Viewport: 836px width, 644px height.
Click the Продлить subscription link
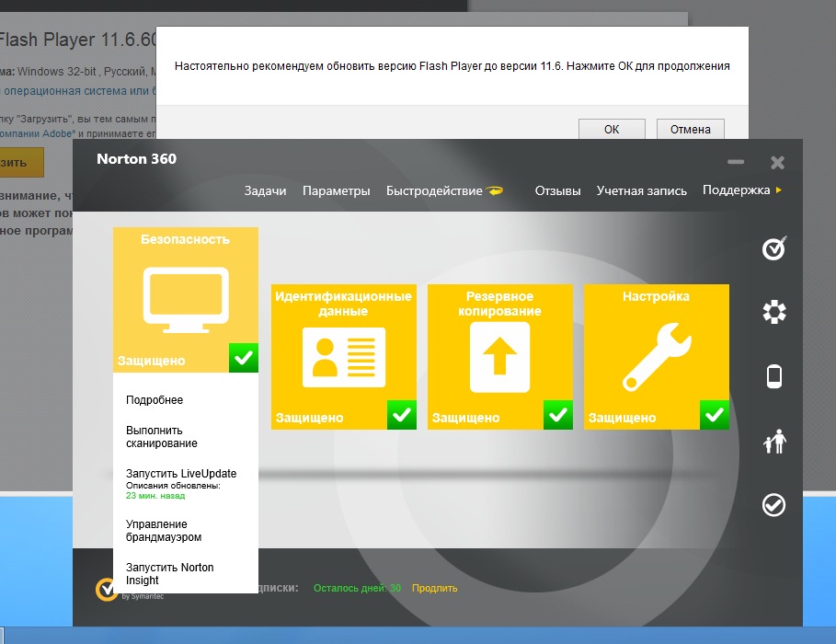pos(434,588)
